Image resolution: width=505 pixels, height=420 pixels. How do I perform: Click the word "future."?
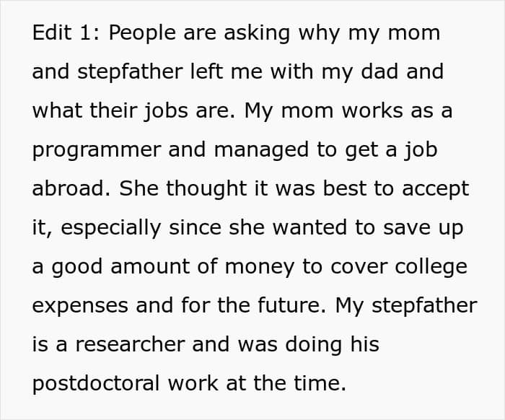(291, 305)
